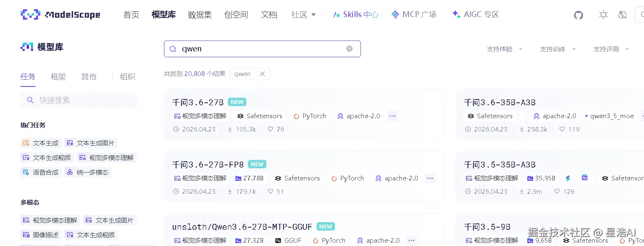
Task: Open the 支持评测 filter dropdown
Action: pos(611,49)
